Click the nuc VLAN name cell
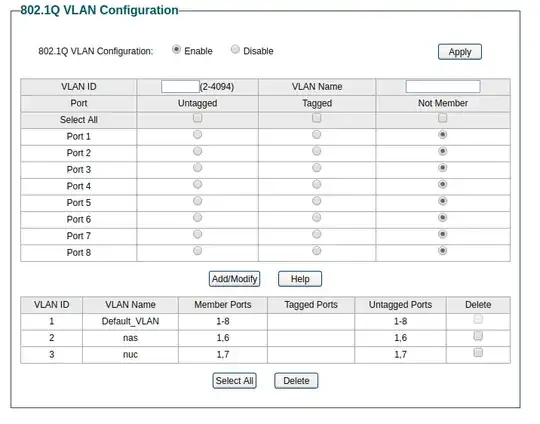Viewport: 540px width, 424px height. (x=130, y=354)
